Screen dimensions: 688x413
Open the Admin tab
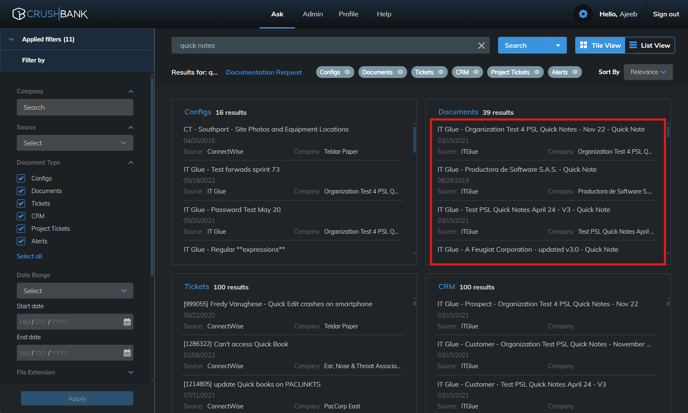(x=312, y=14)
